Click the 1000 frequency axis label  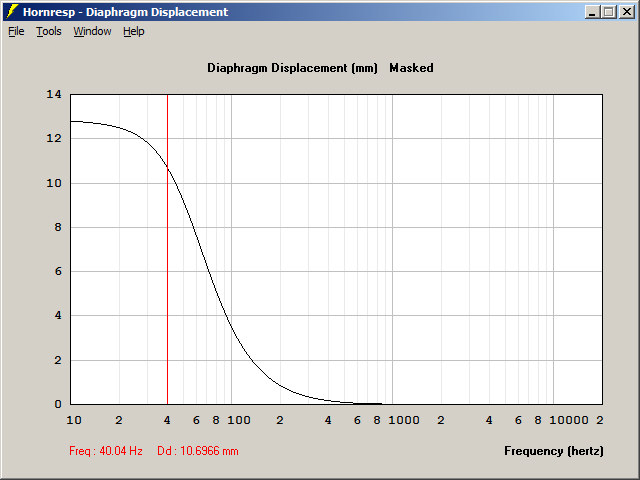404,420
